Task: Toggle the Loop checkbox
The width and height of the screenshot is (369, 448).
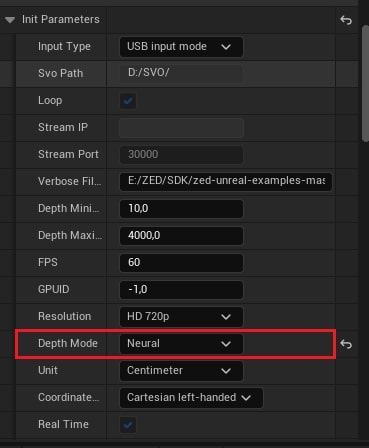Action: [128, 101]
